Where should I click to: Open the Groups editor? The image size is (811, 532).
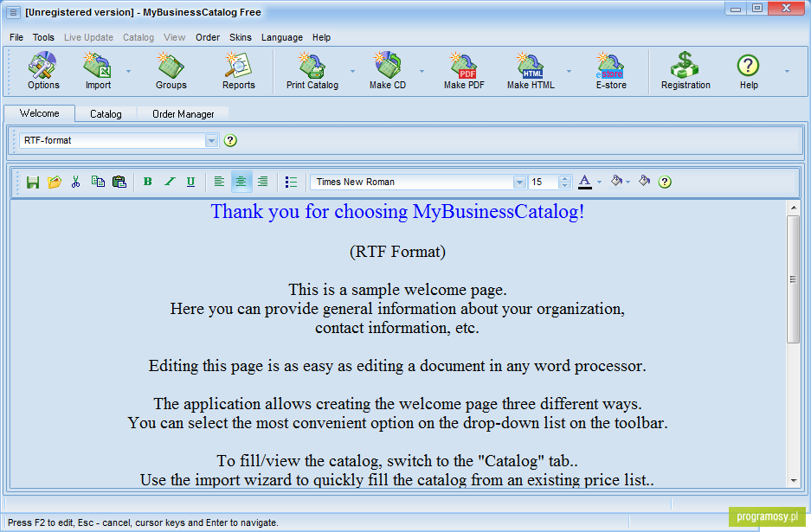(x=171, y=71)
